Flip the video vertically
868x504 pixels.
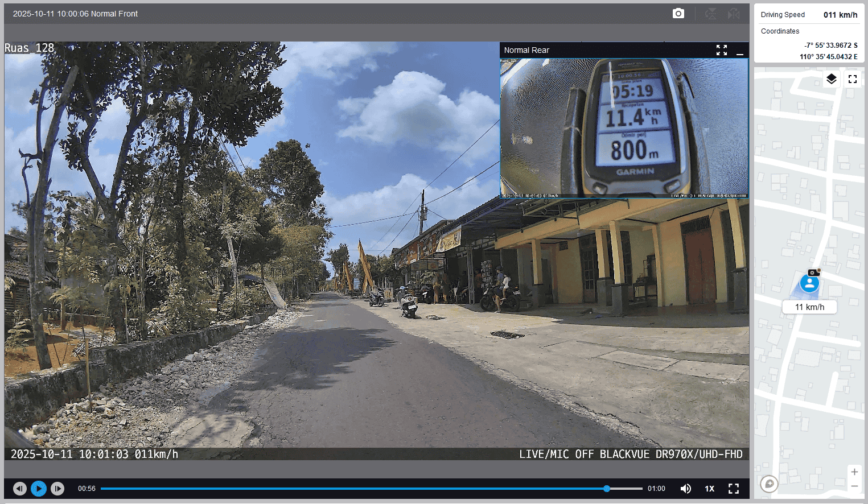[711, 14]
